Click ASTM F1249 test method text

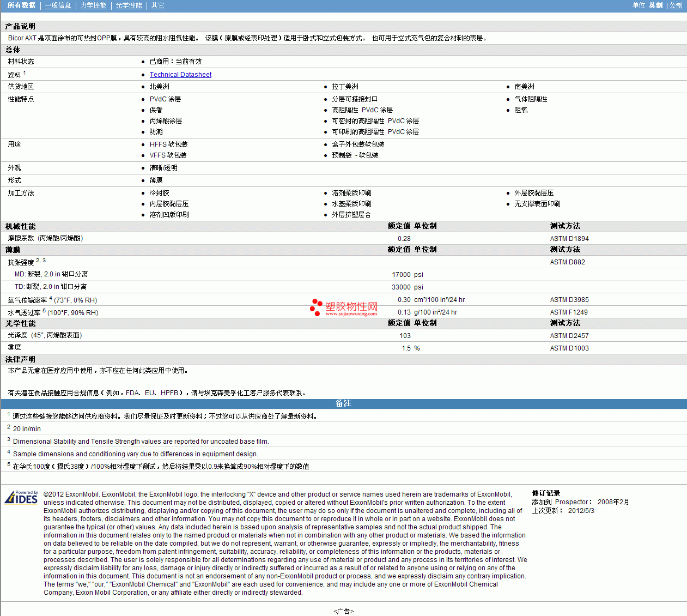569,312
